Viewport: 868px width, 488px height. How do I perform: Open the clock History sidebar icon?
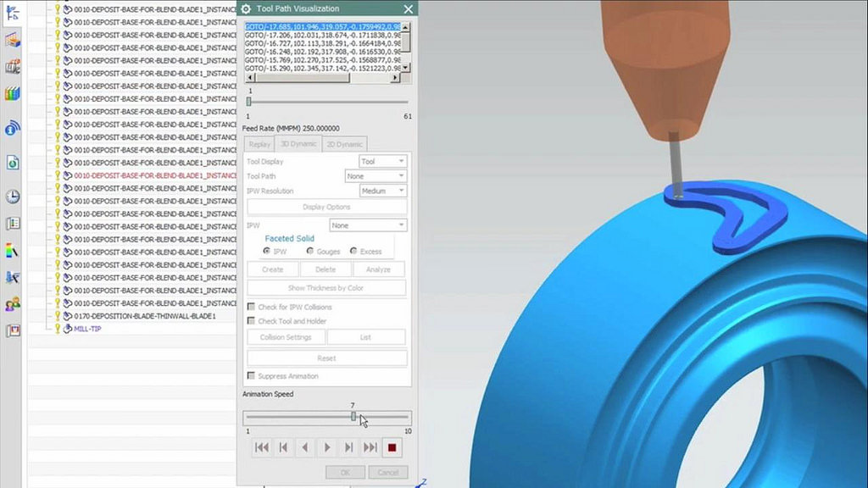(x=12, y=197)
